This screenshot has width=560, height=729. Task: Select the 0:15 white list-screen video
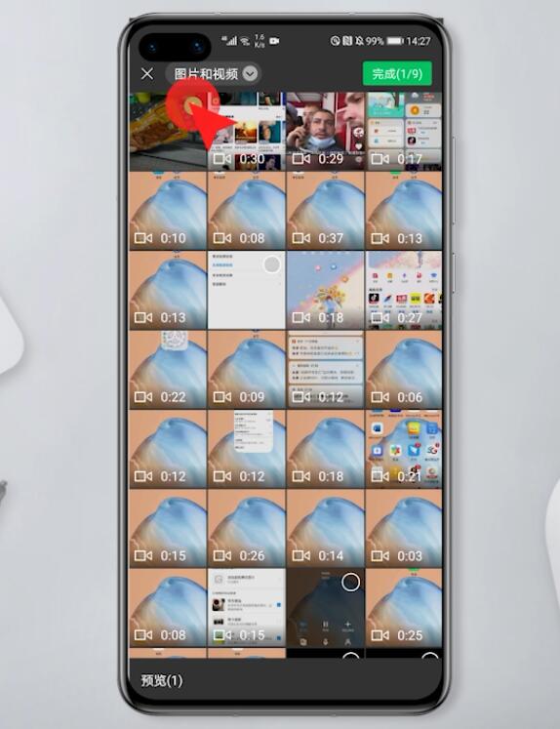tap(247, 608)
